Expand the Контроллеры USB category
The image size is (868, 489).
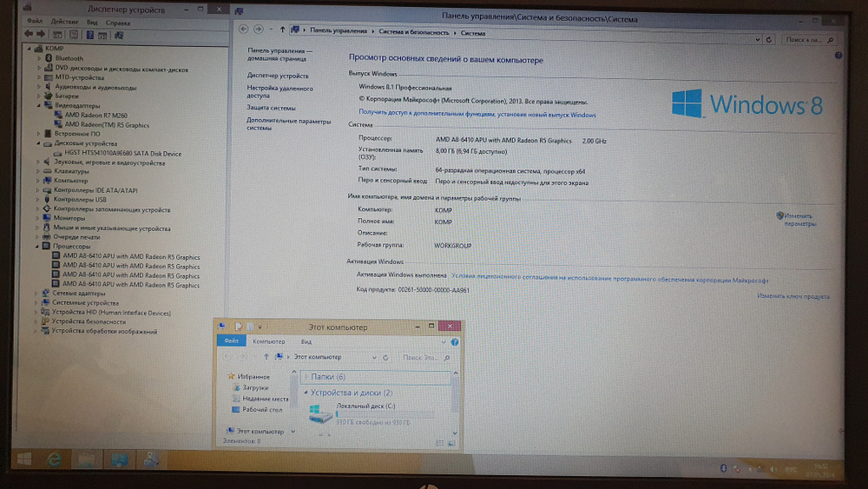[37, 200]
